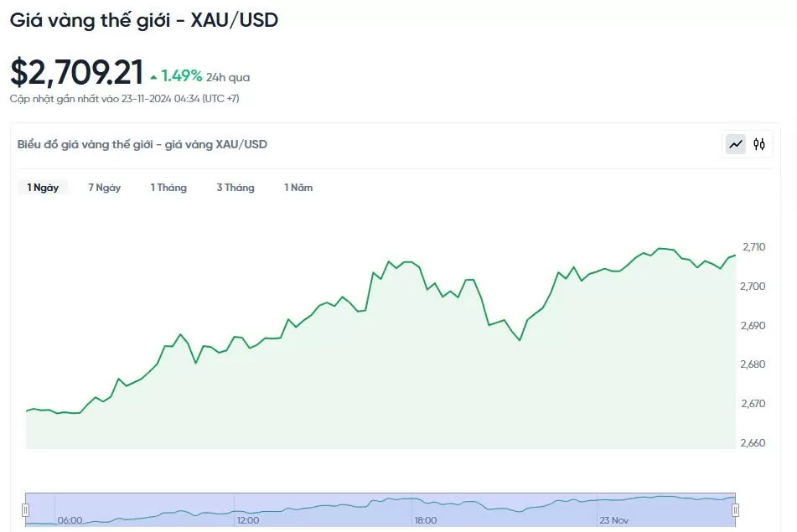
Task: Click the 12:00 marker in navigator
Action: point(247,520)
